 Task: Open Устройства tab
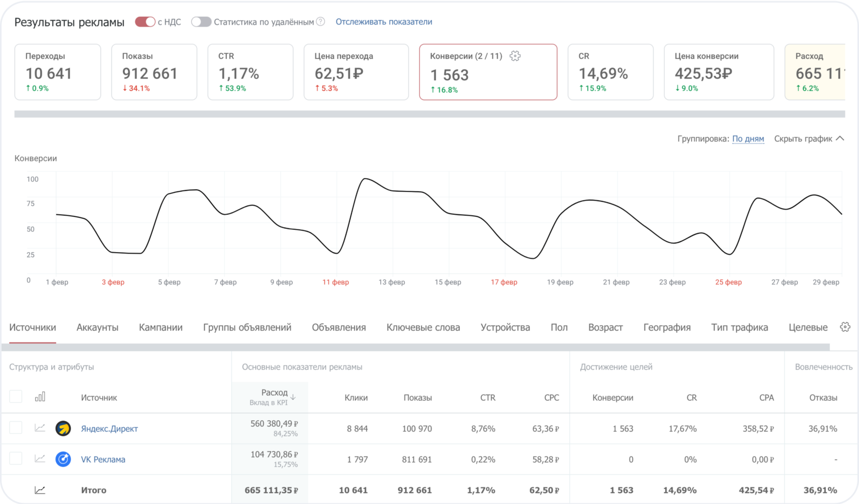[505, 327]
